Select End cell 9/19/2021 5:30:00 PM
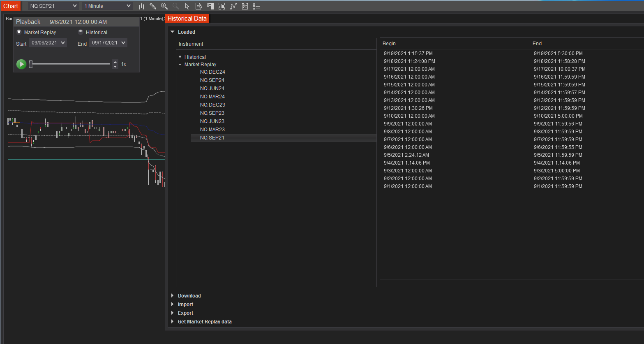 558,53
